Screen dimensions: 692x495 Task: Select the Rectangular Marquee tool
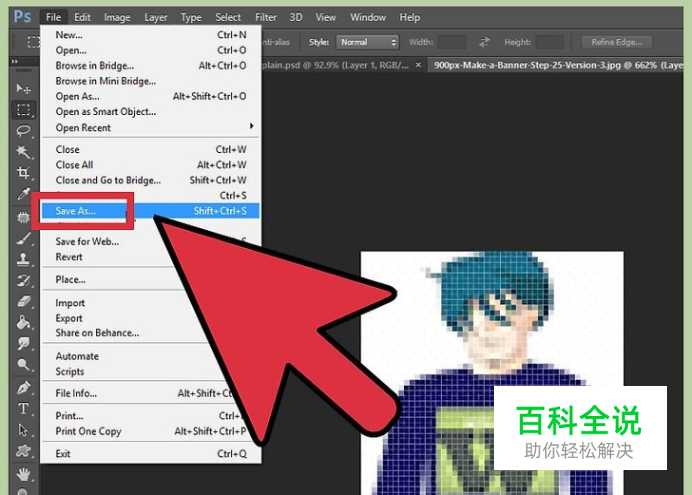pos(23,109)
